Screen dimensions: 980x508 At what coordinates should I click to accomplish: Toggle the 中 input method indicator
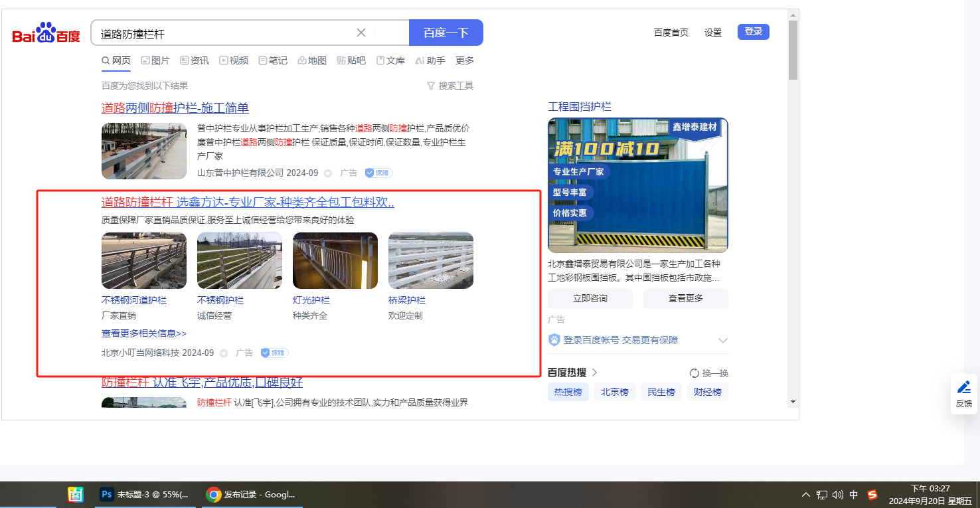854,495
